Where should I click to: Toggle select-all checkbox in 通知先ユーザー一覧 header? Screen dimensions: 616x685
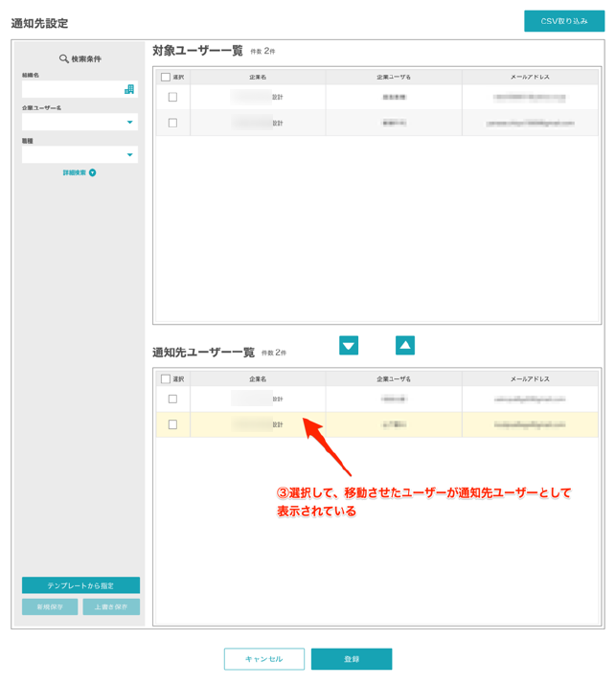coord(166,379)
